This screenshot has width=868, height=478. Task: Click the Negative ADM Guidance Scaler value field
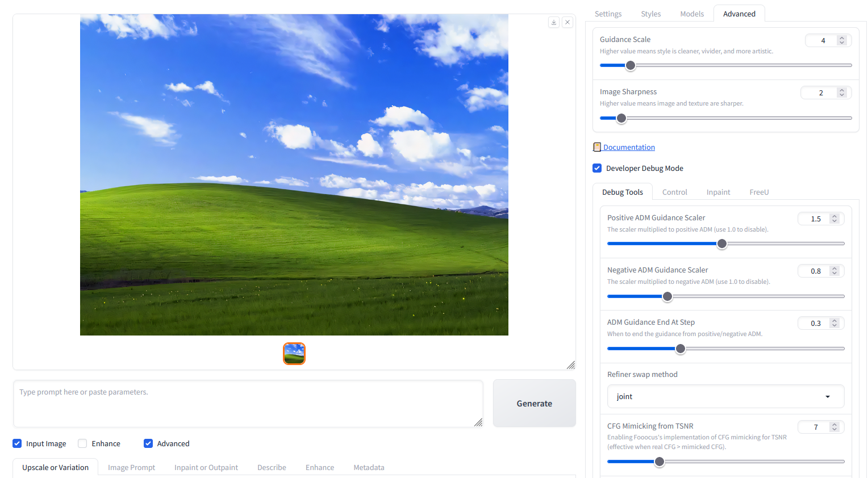(821, 271)
